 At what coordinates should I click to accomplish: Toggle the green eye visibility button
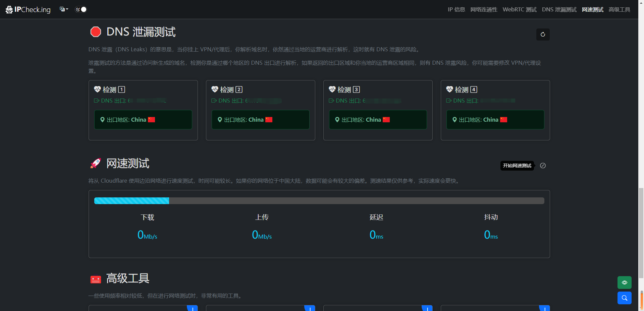[624, 283]
